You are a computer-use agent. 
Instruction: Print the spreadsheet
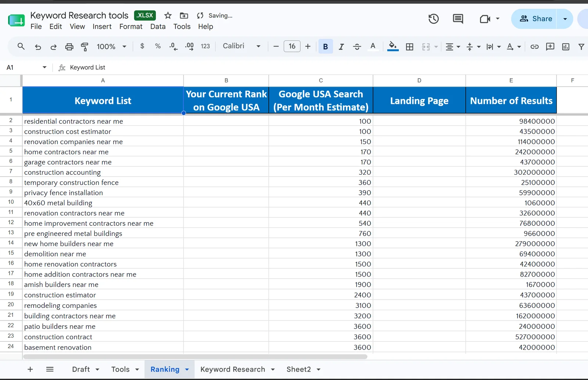(69, 47)
